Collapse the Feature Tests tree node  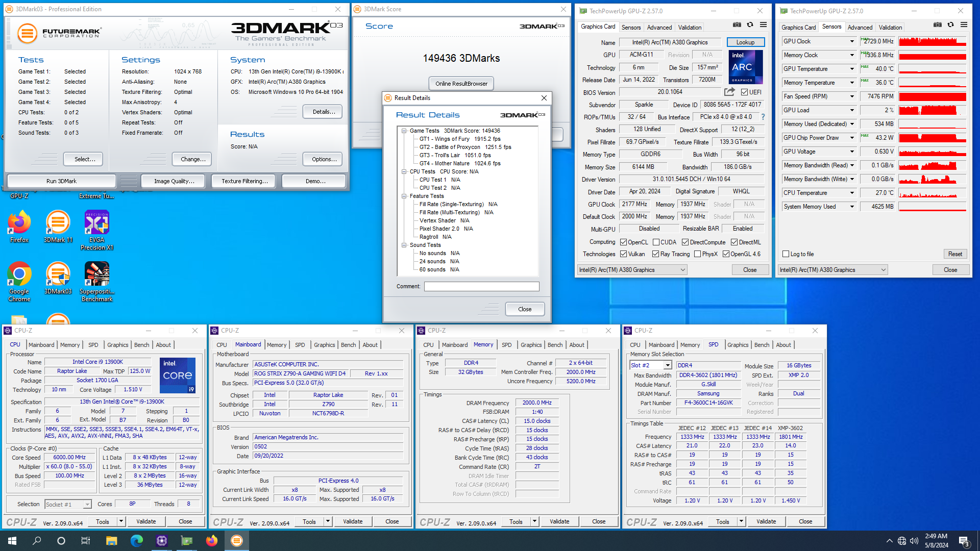click(404, 196)
